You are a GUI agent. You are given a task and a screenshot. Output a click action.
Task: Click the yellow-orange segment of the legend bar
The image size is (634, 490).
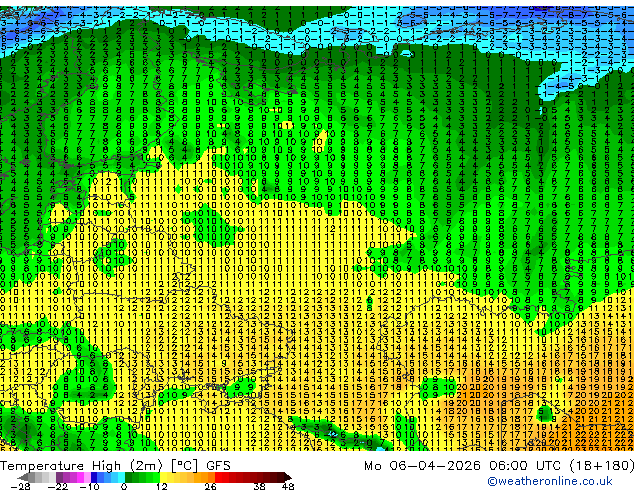coord(187,477)
